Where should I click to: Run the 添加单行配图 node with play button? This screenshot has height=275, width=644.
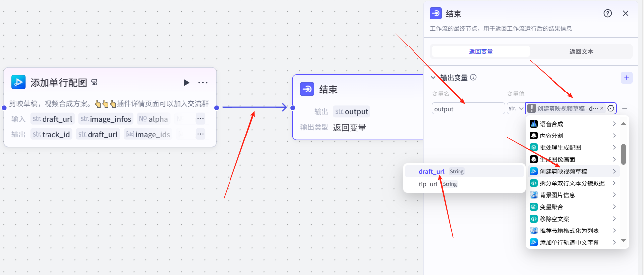click(186, 83)
